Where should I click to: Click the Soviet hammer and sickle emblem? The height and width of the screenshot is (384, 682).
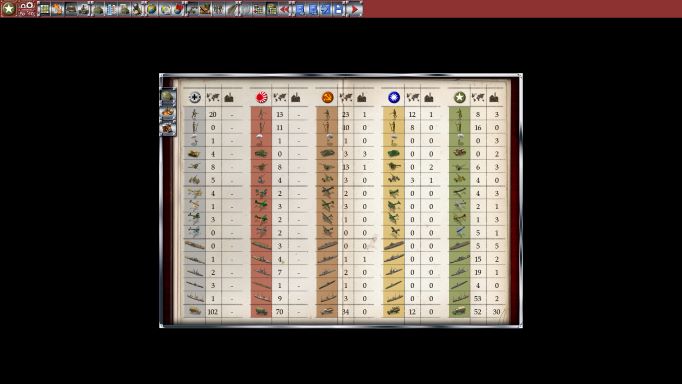pos(328,97)
